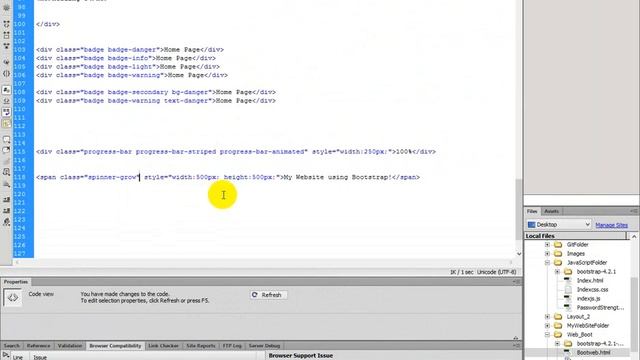Click the Code view brackets icon in Properties
Screen dimensions: 640x360
[x=13, y=298]
